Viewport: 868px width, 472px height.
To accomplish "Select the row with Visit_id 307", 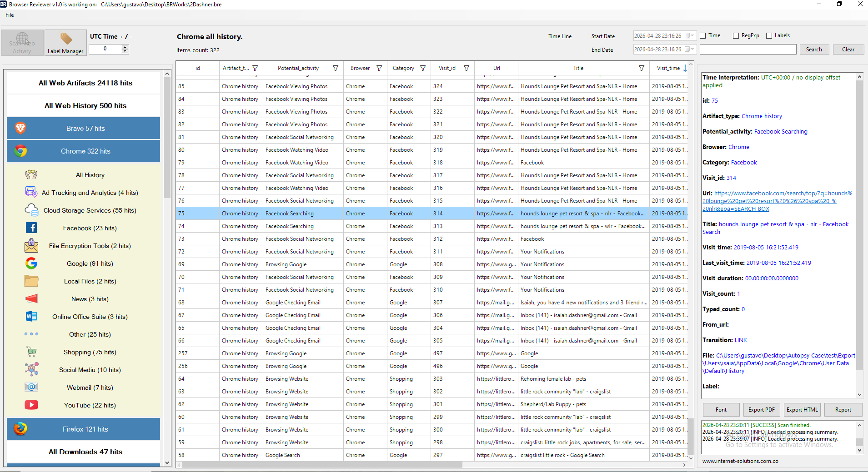I will pos(431,303).
